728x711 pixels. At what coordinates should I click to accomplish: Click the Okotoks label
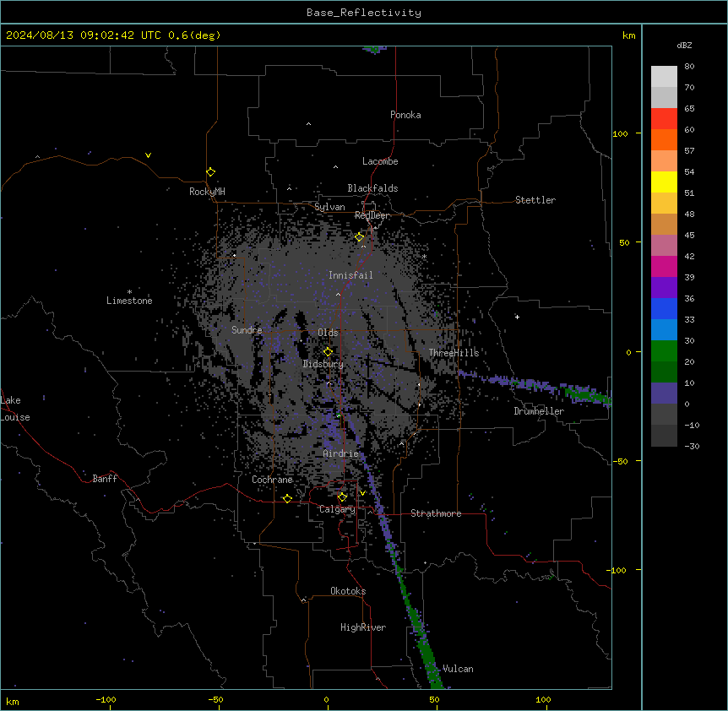point(348,591)
